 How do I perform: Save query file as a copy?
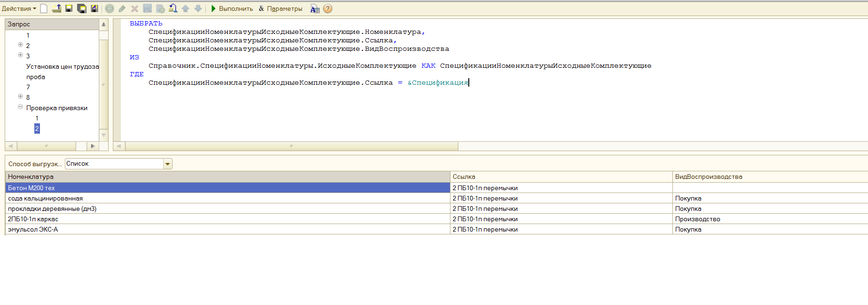point(95,8)
